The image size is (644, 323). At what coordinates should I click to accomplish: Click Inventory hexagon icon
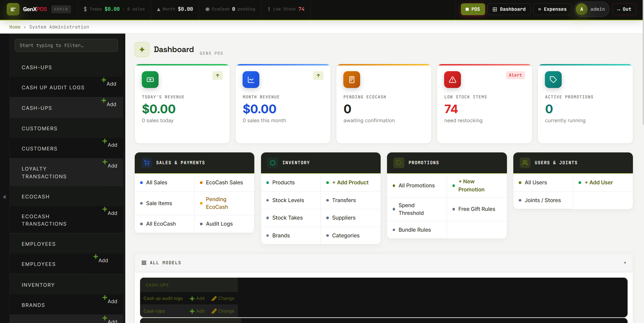pyautogui.click(x=273, y=163)
